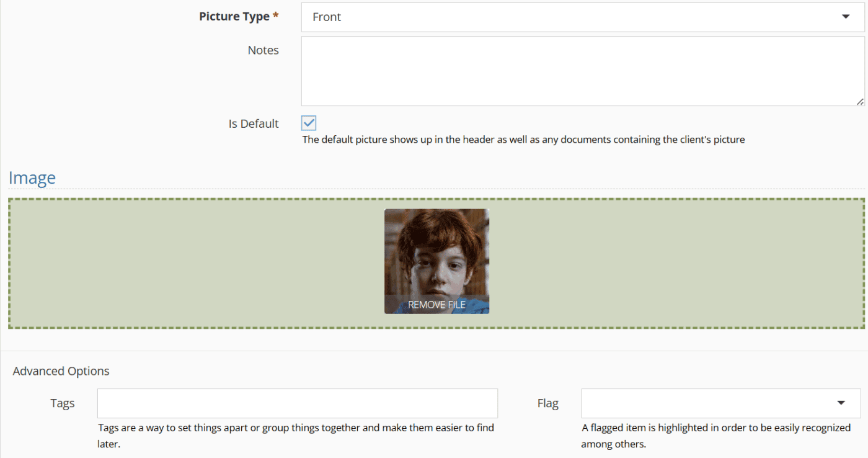Click the Flag label

point(548,403)
